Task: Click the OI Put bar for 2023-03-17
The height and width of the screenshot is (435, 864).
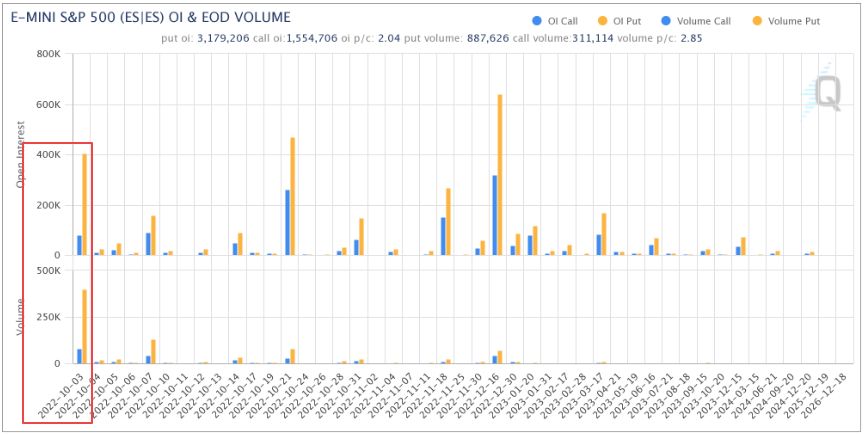Action: click(604, 234)
